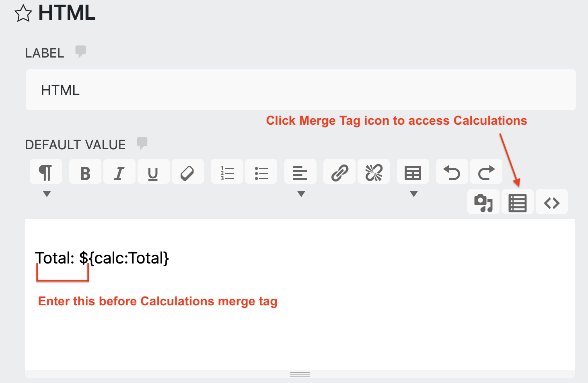
Task: Switch to HTML code view
Action: 551,202
